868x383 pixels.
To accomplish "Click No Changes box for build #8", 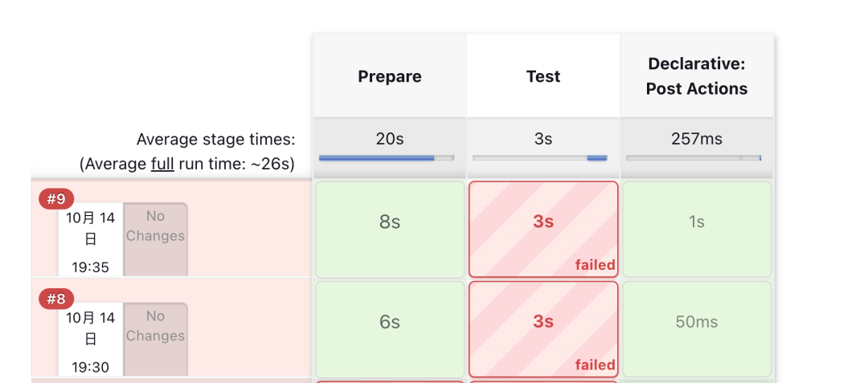I will 156,340.
